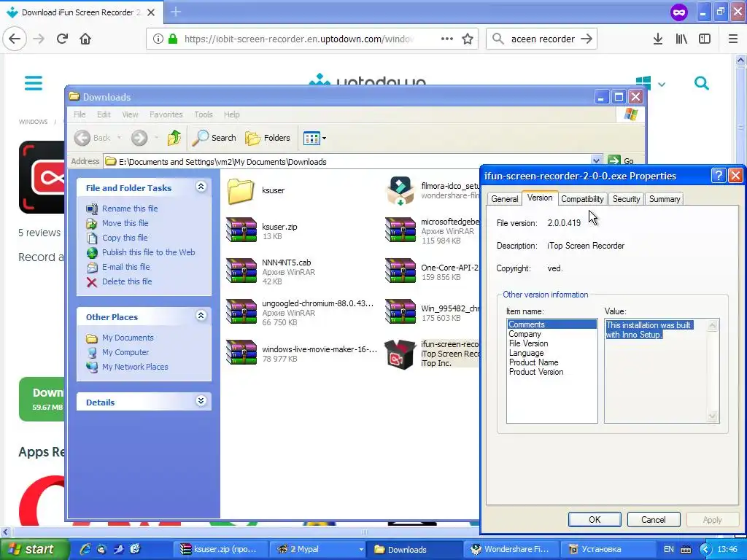
Task: Click the help question mark in Properties dialog
Action: (x=718, y=176)
